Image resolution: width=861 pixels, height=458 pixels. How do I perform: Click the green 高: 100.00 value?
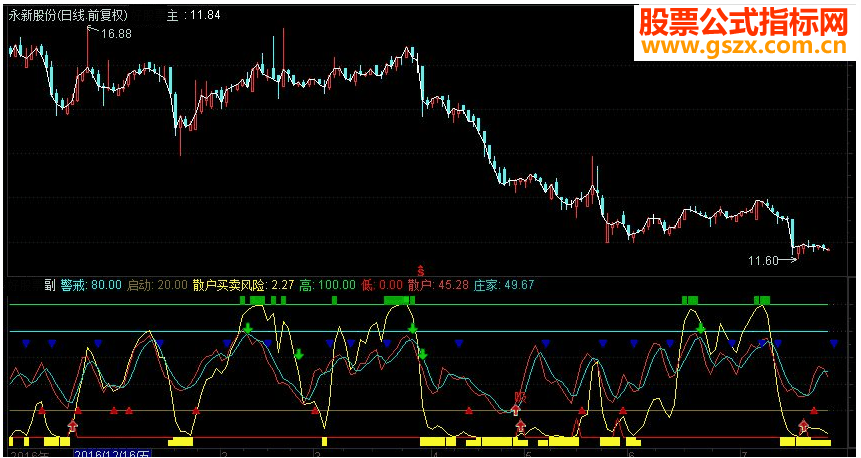click(327, 285)
